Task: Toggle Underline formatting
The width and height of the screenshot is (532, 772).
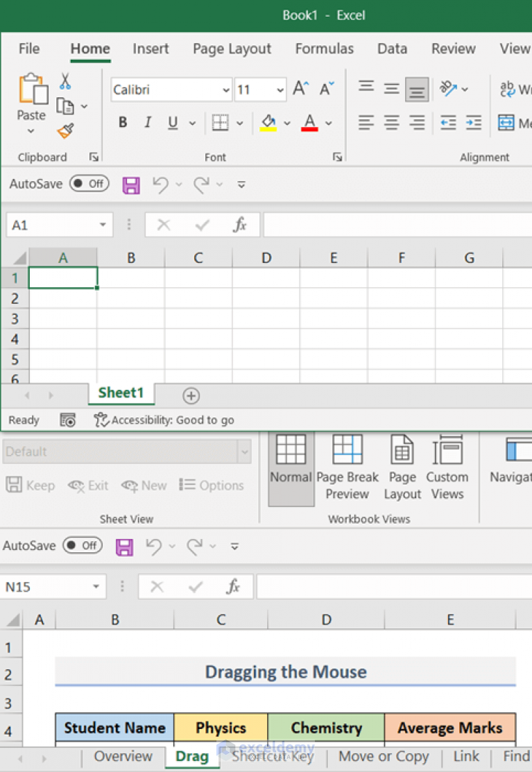Action: (x=172, y=122)
